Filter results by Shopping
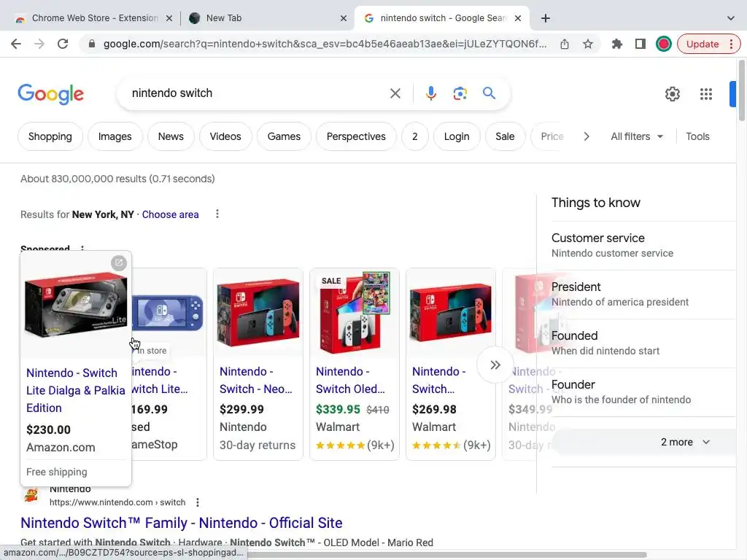The image size is (747, 560). (50, 136)
